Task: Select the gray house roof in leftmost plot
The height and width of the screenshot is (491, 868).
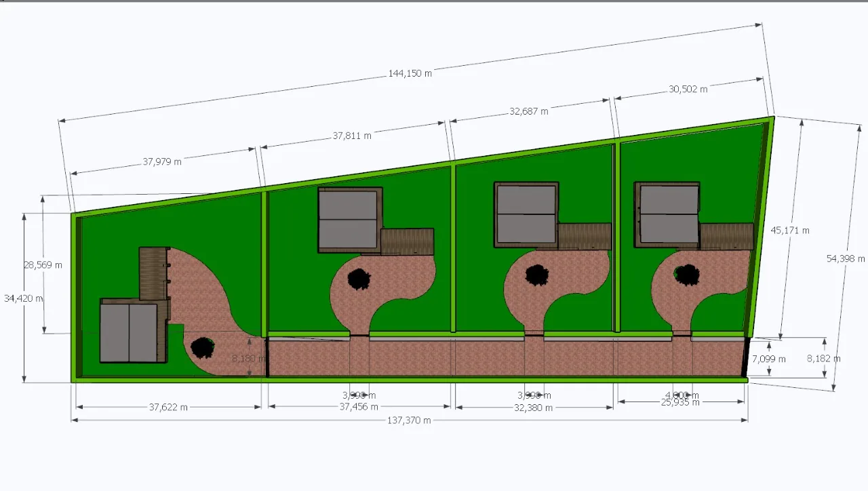Action: click(129, 332)
